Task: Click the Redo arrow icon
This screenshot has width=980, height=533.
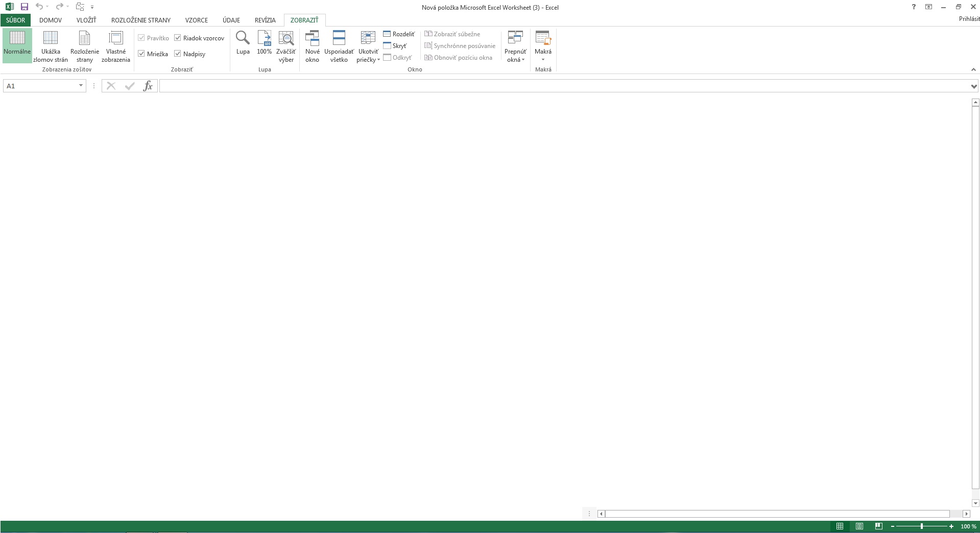Action: tap(59, 7)
